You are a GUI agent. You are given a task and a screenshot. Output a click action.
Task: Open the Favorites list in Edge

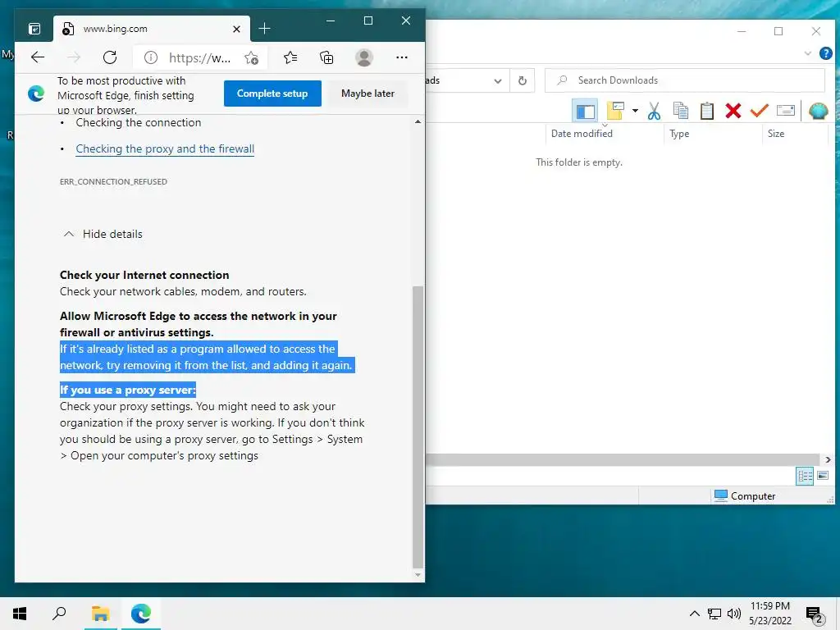[290, 57]
